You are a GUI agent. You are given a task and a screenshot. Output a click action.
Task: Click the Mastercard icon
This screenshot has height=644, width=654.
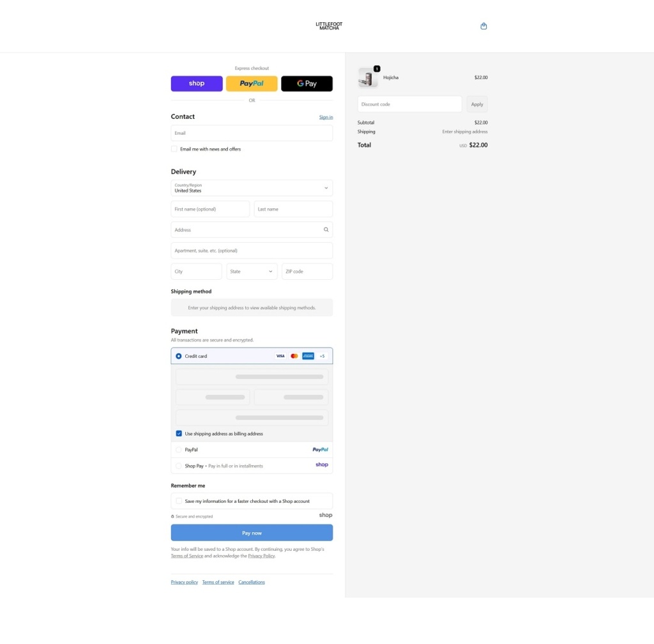294,356
